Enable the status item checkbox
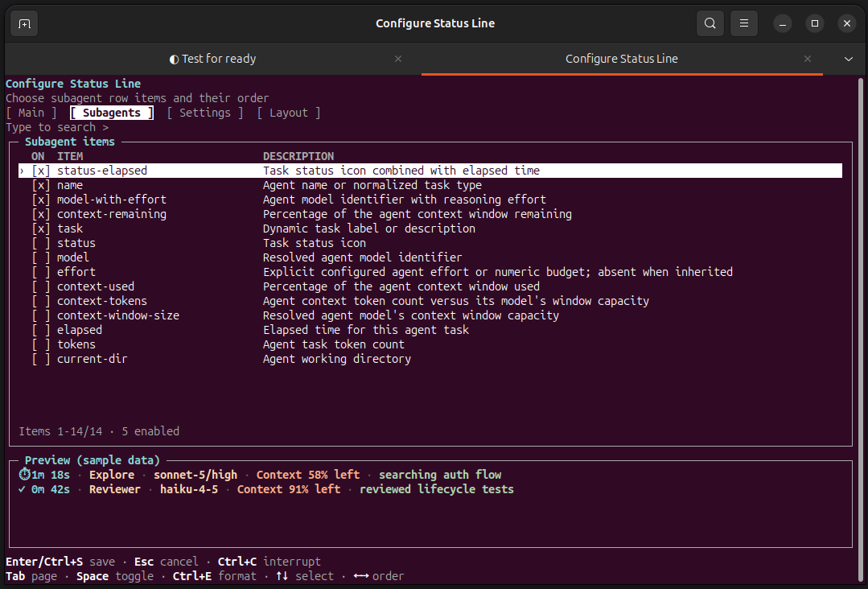Screen dimensions: 868x589 click(40, 243)
